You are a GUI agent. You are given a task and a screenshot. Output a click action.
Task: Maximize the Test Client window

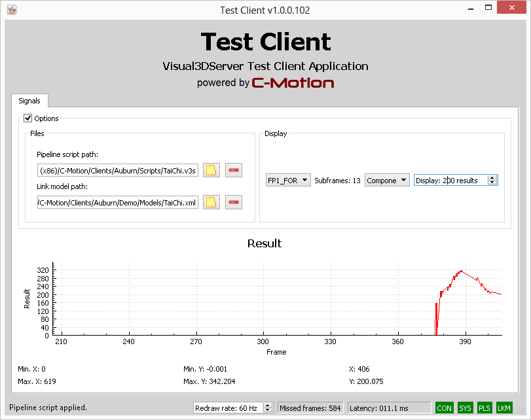click(x=488, y=8)
